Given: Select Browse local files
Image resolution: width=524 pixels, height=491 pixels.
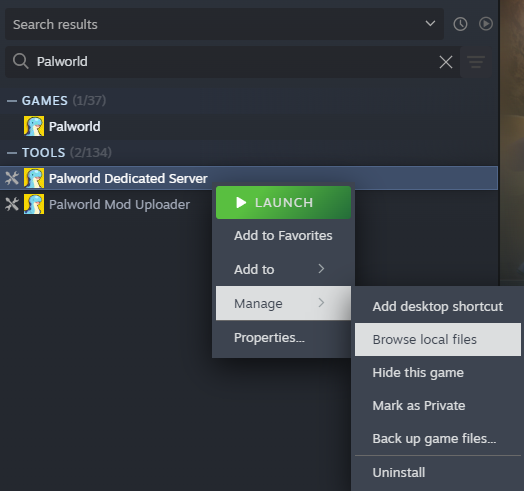Looking at the screenshot, I should tap(438, 339).
